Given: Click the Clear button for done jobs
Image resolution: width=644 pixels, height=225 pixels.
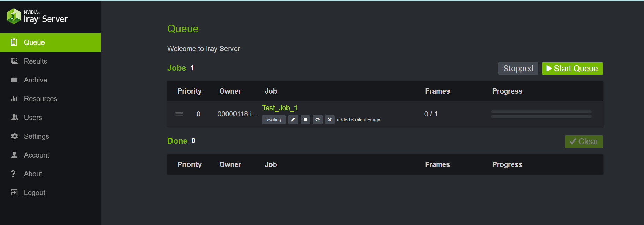Looking at the screenshot, I should 583,142.
